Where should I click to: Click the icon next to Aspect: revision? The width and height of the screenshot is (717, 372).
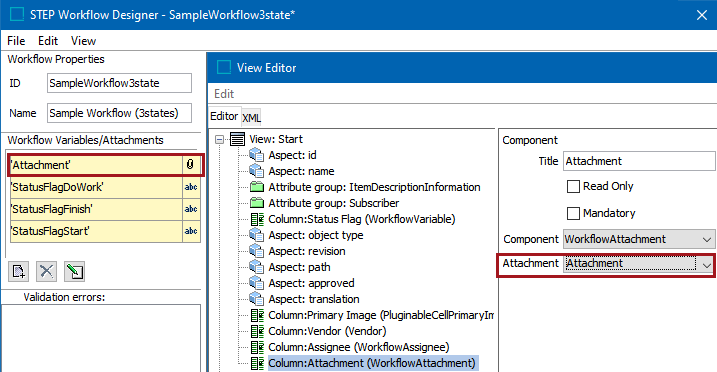[257, 251]
